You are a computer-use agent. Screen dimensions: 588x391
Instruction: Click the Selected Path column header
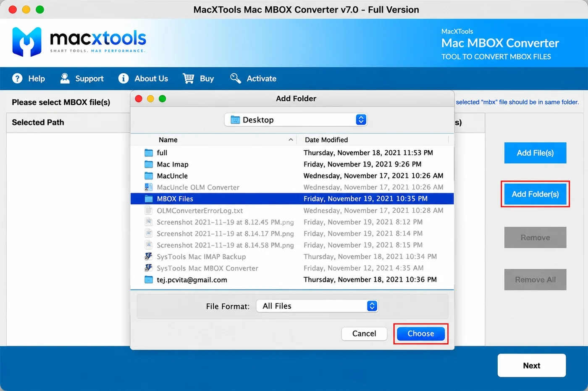[38, 123]
